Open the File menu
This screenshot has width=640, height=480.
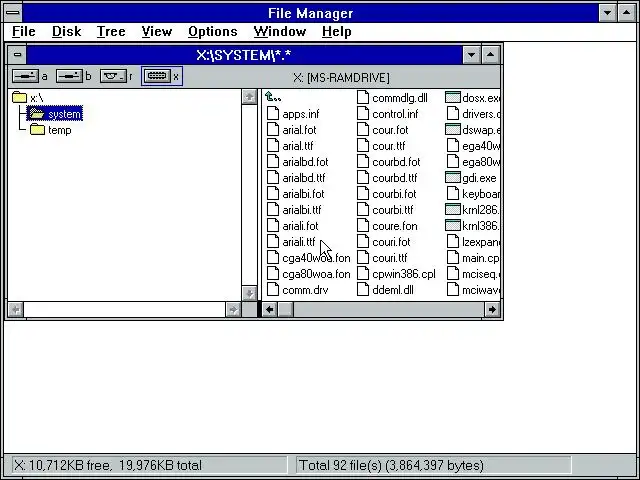pyautogui.click(x=24, y=32)
